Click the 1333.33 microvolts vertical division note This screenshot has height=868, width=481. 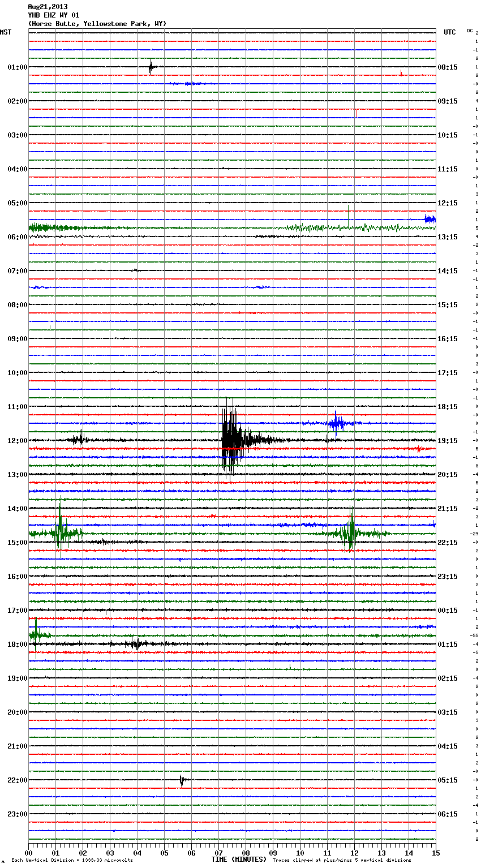[x=72, y=860]
